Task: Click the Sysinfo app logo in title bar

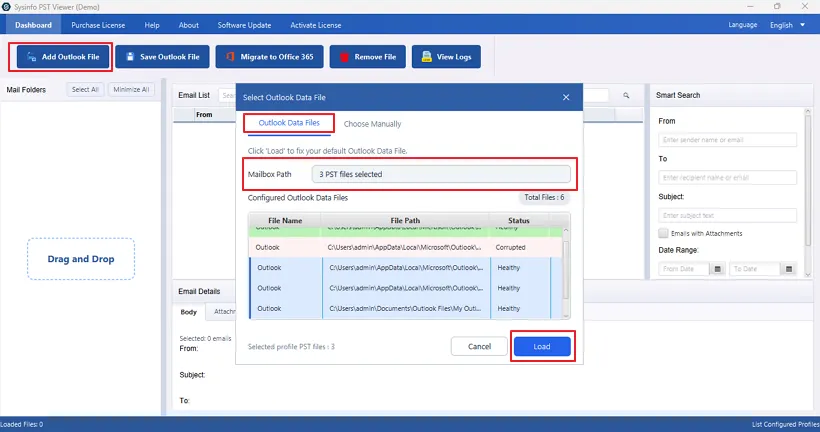Action: pyautogui.click(x=6, y=7)
